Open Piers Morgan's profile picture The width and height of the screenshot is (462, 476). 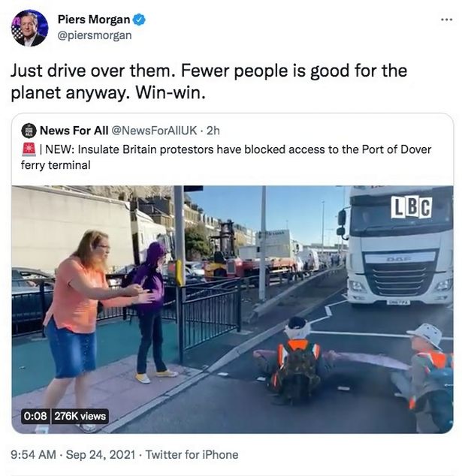pos(29,28)
